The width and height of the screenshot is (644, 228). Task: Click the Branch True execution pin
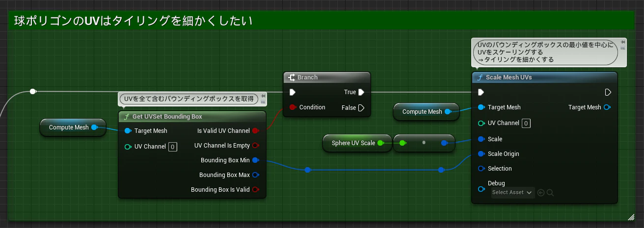(x=361, y=92)
